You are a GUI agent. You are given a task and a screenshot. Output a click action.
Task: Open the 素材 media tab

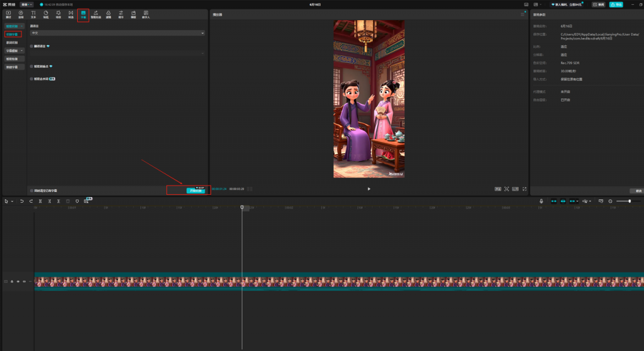point(8,14)
